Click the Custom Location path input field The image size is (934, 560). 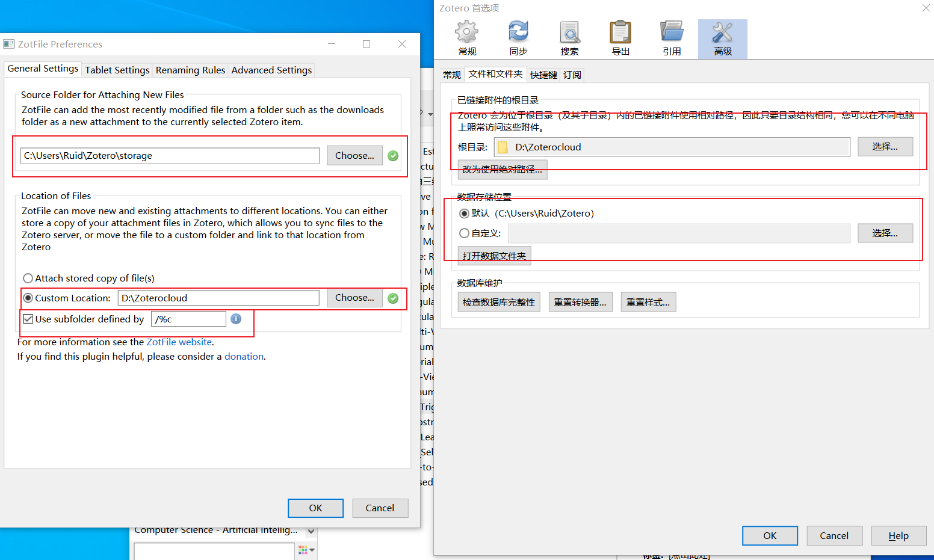(x=218, y=298)
